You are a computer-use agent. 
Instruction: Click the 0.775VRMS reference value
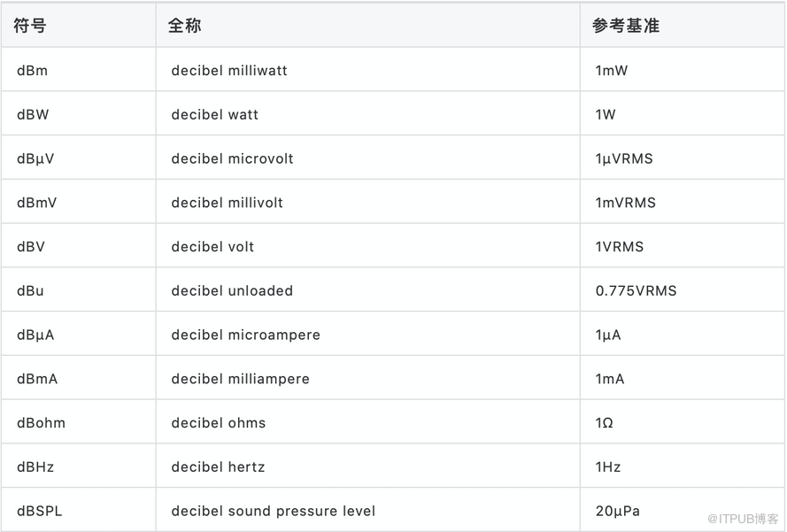[x=636, y=290]
